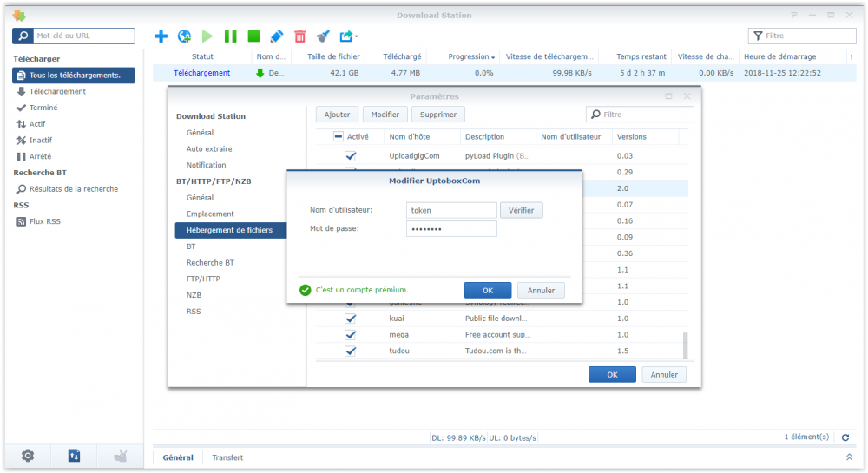The width and height of the screenshot is (868, 473).
Task: Click the Modifier button in Paramètres
Action: coord(385,115)
